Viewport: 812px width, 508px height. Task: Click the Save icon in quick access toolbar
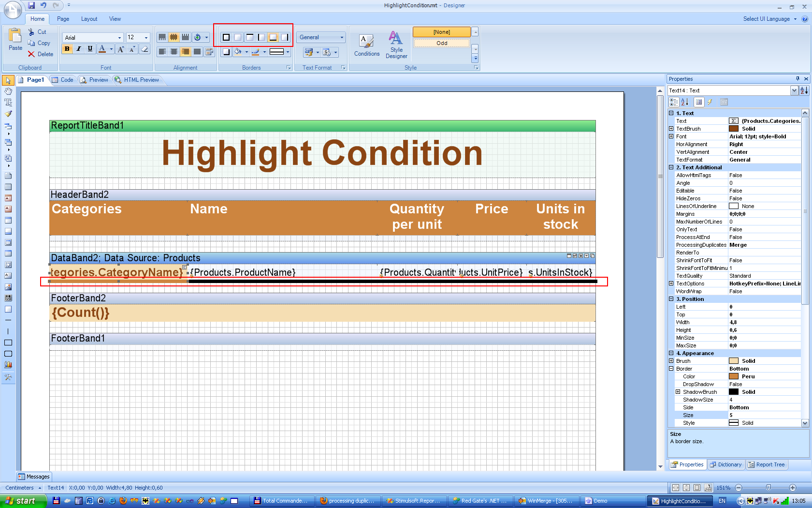[31, 5]
